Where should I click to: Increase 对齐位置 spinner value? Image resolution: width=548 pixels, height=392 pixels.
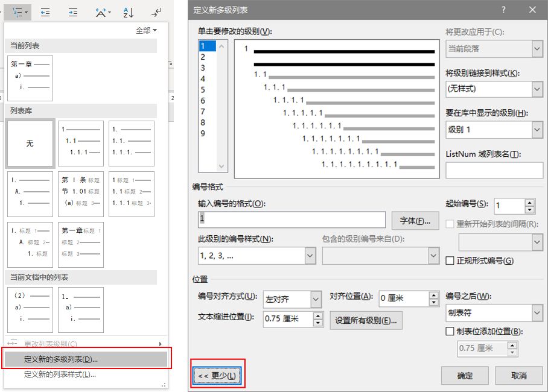(x=434, y=296)
